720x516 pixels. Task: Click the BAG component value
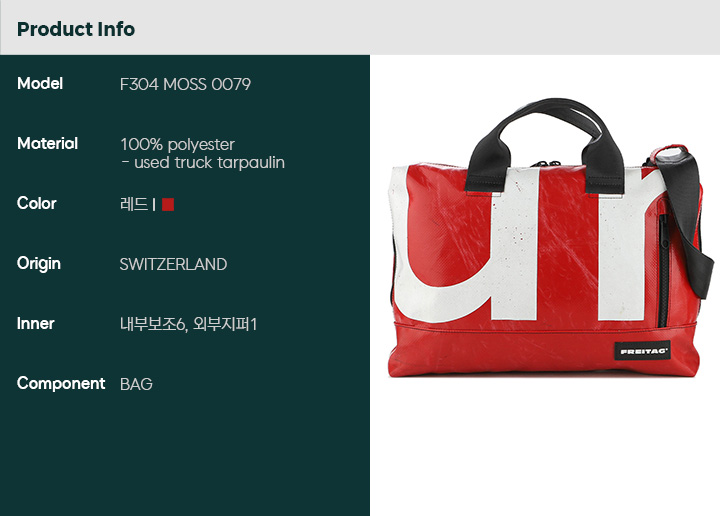(x=136, y=384)
